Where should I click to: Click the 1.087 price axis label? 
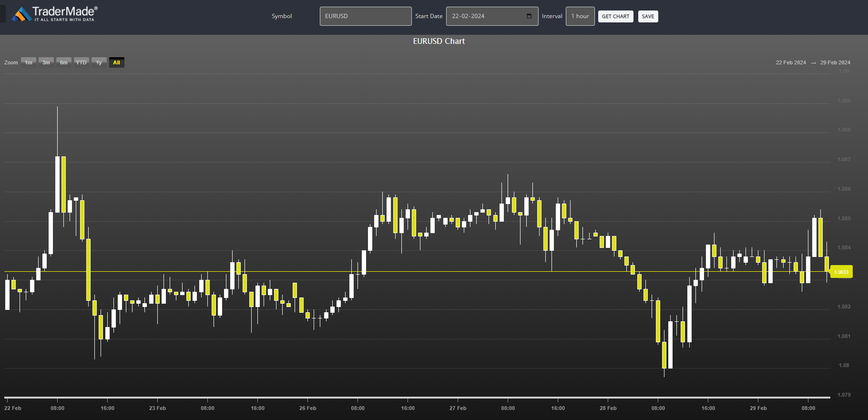[844, 159]
